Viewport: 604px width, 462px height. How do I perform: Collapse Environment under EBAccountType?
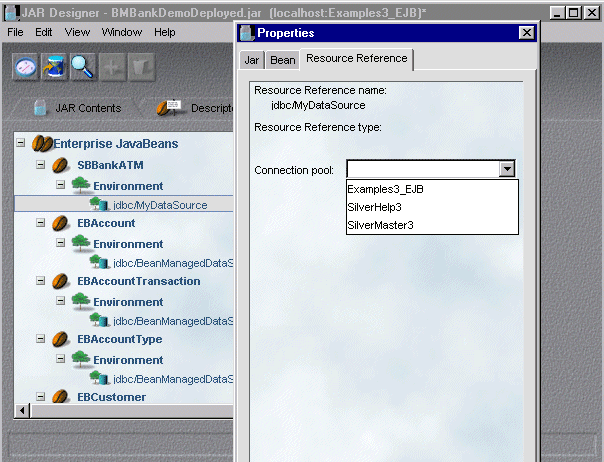pyautogui.click(x=60, y=358)
